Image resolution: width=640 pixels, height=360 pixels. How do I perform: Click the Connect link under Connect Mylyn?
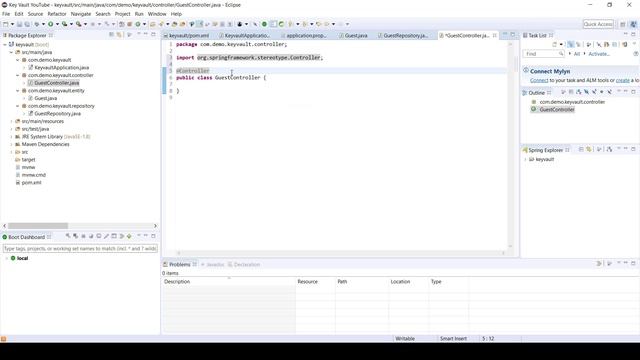coord(539,80)
